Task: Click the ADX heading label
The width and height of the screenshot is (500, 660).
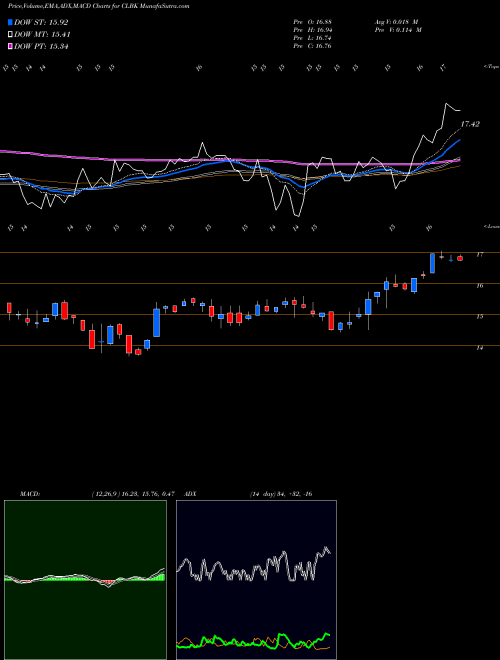Action: 190,494
